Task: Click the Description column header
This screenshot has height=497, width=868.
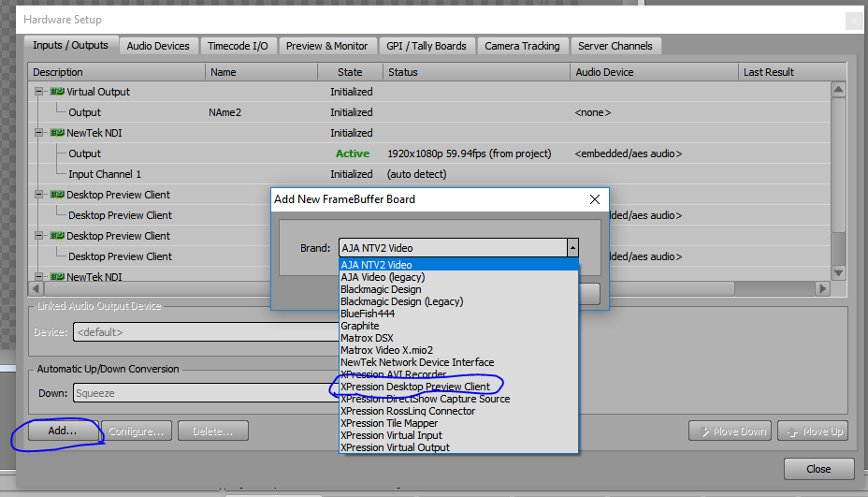Action: (x=116, y=72)
